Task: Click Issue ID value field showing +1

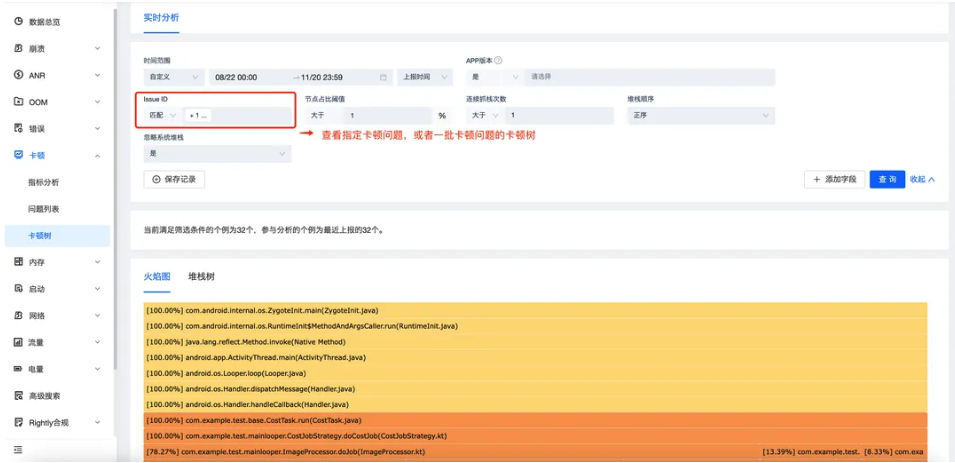Action: pos(238,116)
